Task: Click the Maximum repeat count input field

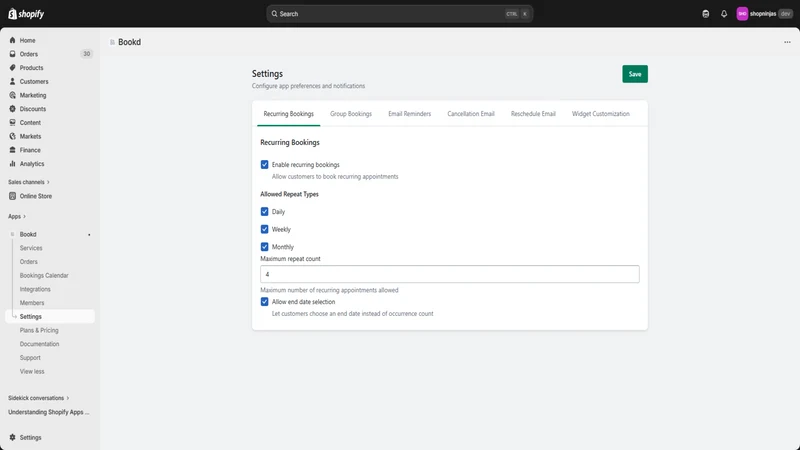Action: point(449,274)
